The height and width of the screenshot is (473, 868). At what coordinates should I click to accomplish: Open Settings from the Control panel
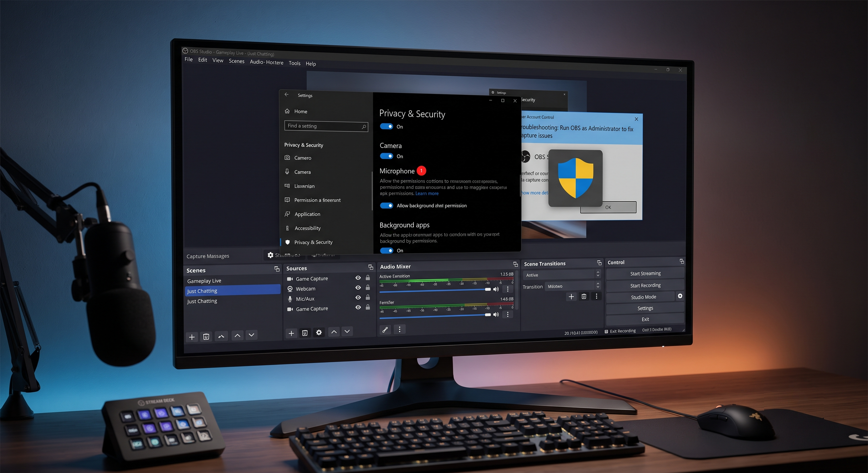pyautogui.click(x=645, y=308)
